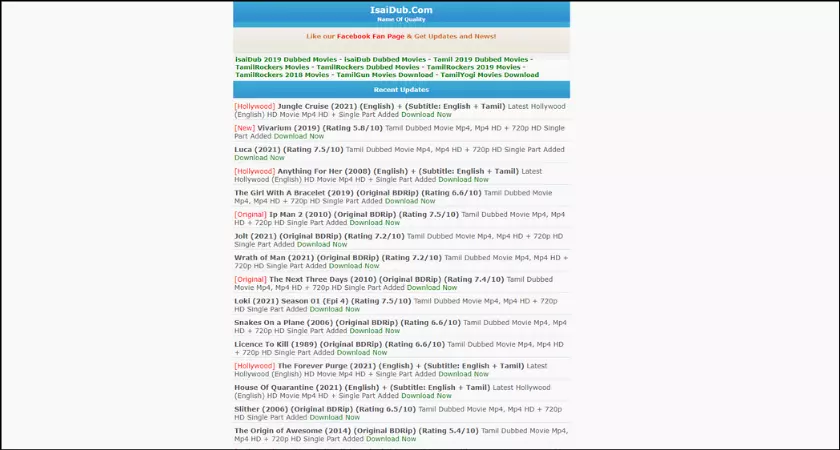Select the Recent Updates header
This screenshot has height=450, width=840.
[x=401, y=89]
